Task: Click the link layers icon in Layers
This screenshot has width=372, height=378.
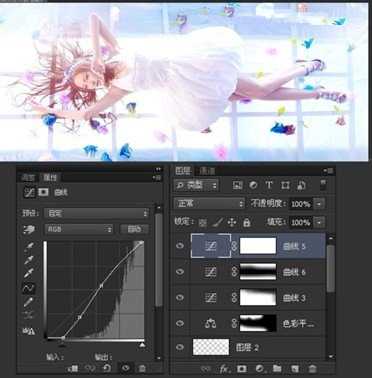Action: (x=207, y=369)
